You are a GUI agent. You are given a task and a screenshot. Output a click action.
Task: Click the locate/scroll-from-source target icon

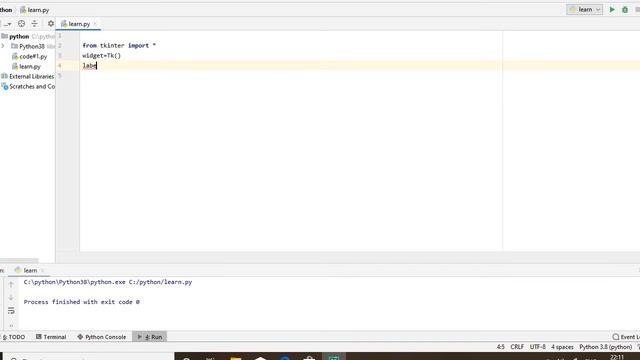coord(22,24)
